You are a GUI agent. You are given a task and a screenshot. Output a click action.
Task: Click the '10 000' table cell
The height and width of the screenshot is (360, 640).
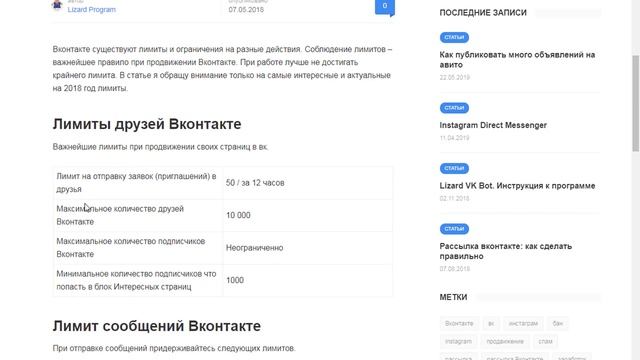click(x=308, y=215)
